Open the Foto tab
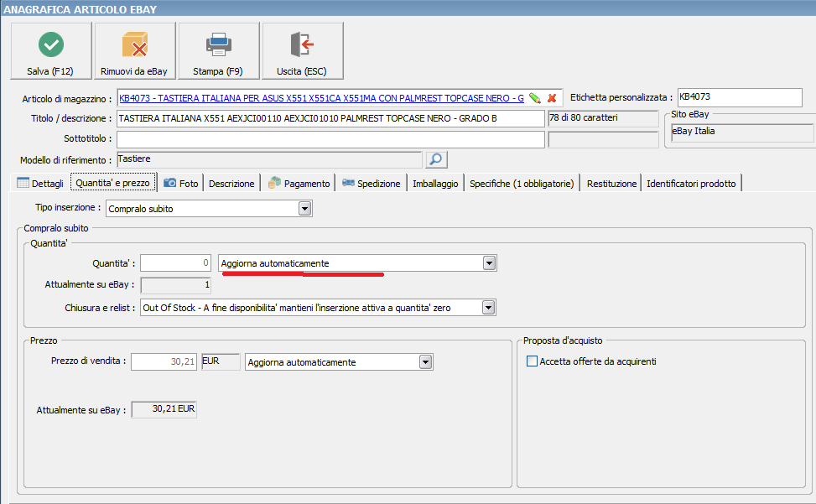This screenshot has height=504, width=816. tap(180, 183)
